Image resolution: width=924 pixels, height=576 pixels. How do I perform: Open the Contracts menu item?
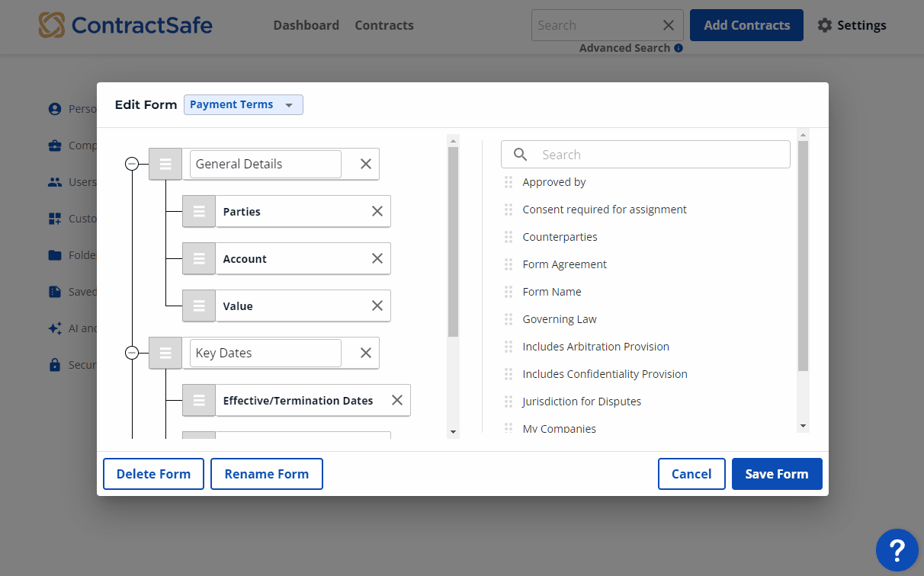[384, 25]
